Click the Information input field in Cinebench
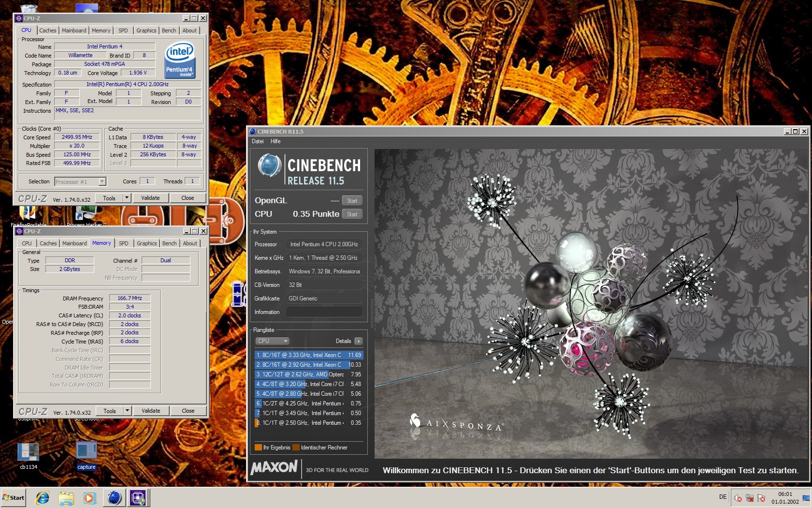Screen dimensions: 812x508 (324, 312)
